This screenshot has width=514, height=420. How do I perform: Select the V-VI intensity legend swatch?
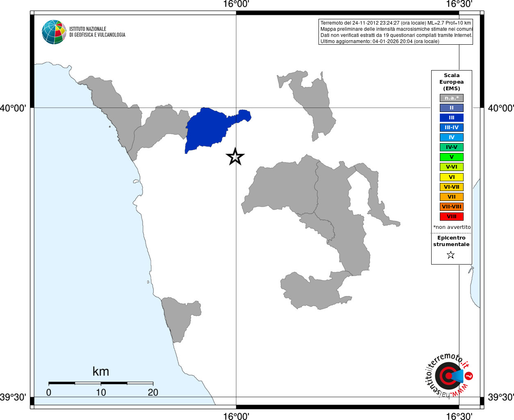click(452, 167)
